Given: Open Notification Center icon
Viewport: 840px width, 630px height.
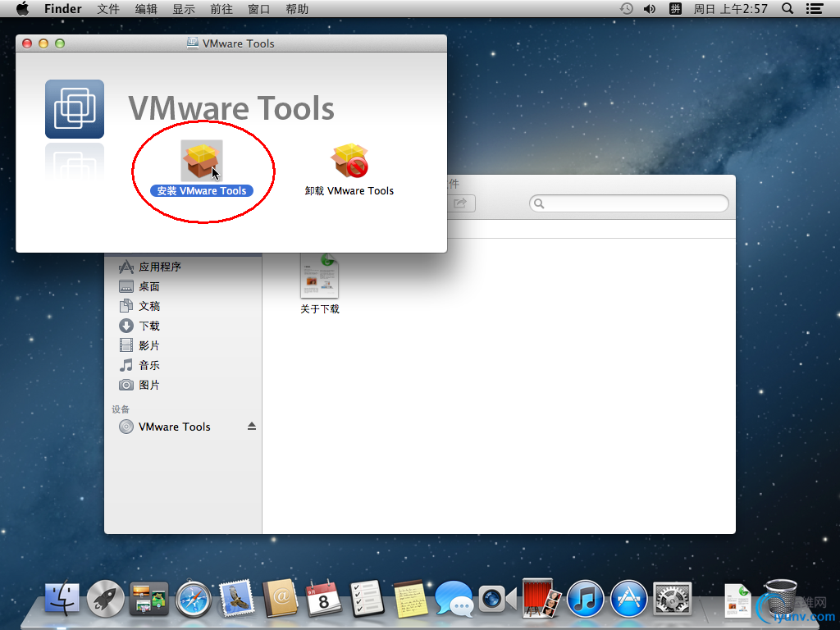Looking at the screenshot, I should [x=815, y=8].
